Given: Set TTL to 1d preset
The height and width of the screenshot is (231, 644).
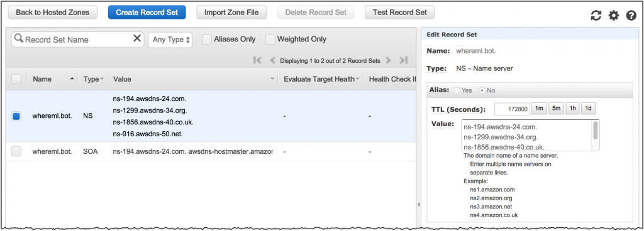Looking at the screenshot, I should (588, 109).
